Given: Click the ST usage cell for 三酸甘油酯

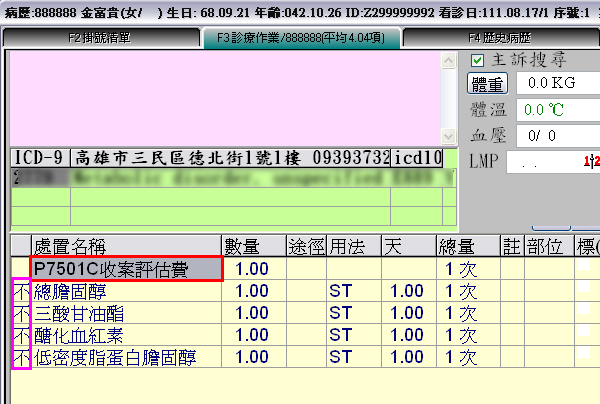Looking at the screenshot, I should click(341, 313).
